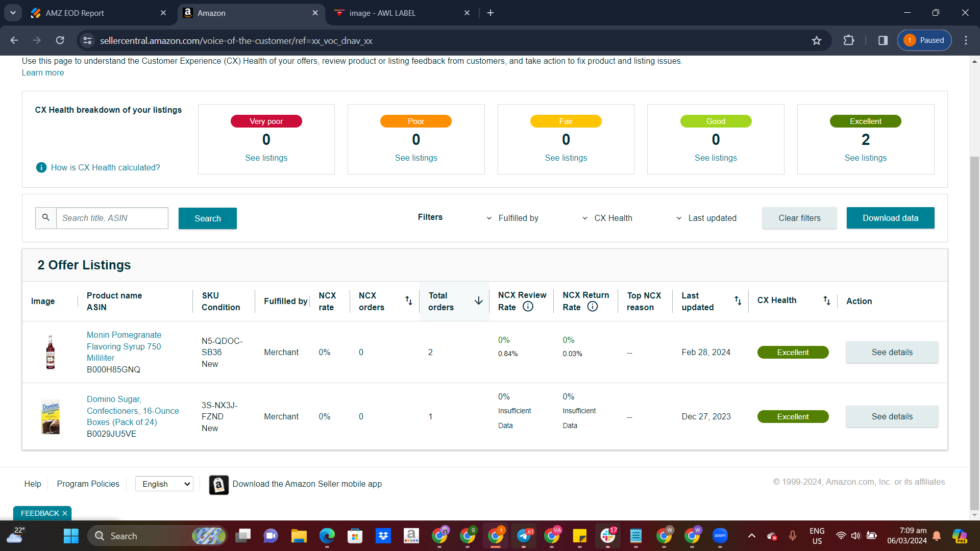See listings under Very poor
Screen dimensions: 980x551
point(266,158)
